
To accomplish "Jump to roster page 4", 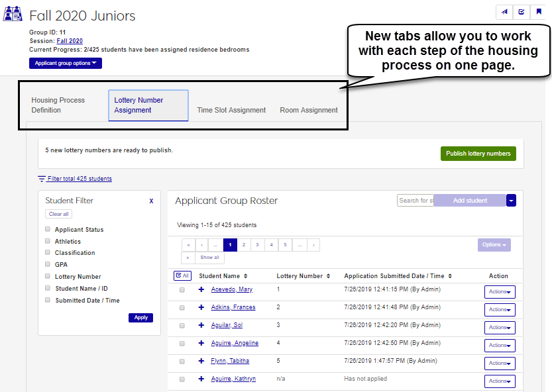I will click(271, 244).
